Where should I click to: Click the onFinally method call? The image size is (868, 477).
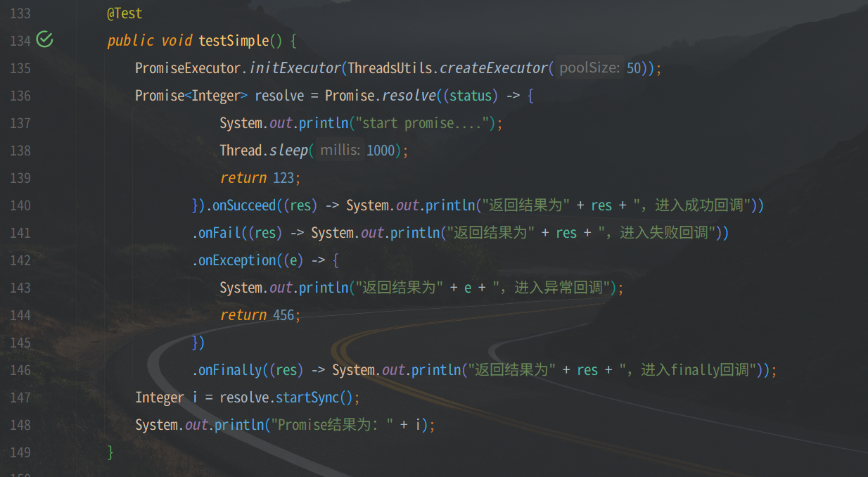pos(230,370)
